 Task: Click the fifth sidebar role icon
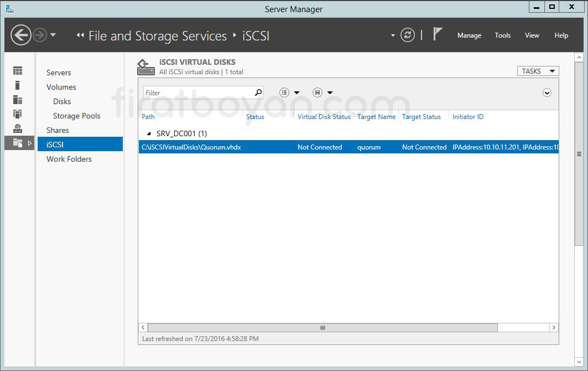(x=18, y=128)
